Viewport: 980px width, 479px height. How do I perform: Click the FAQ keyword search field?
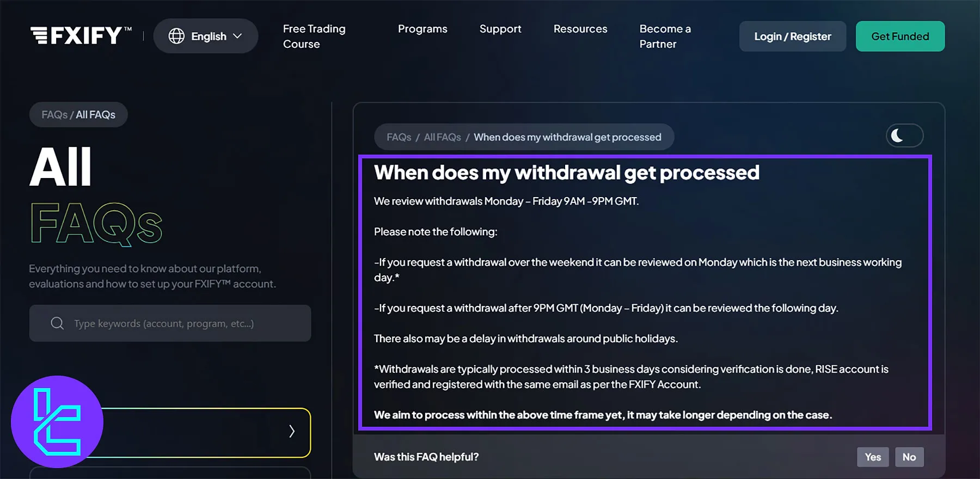[180, 323]
